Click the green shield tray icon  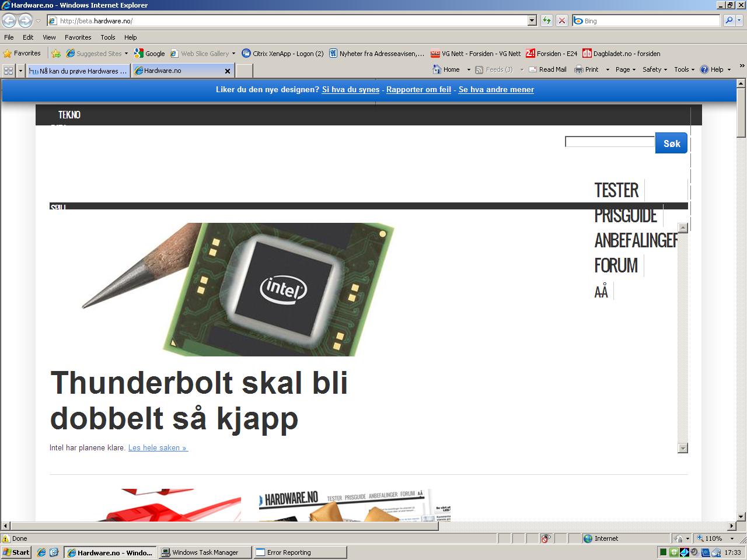(x=673, y=552)
